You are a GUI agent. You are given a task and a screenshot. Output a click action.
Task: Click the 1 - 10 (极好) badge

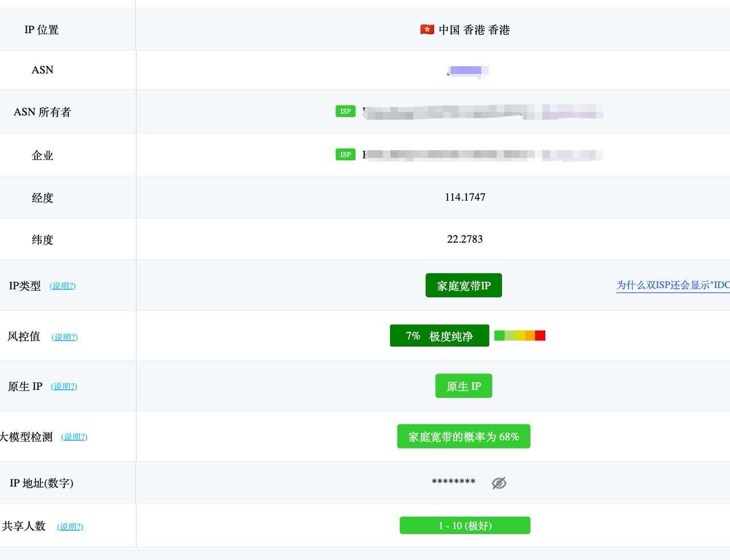click(465, 526)
